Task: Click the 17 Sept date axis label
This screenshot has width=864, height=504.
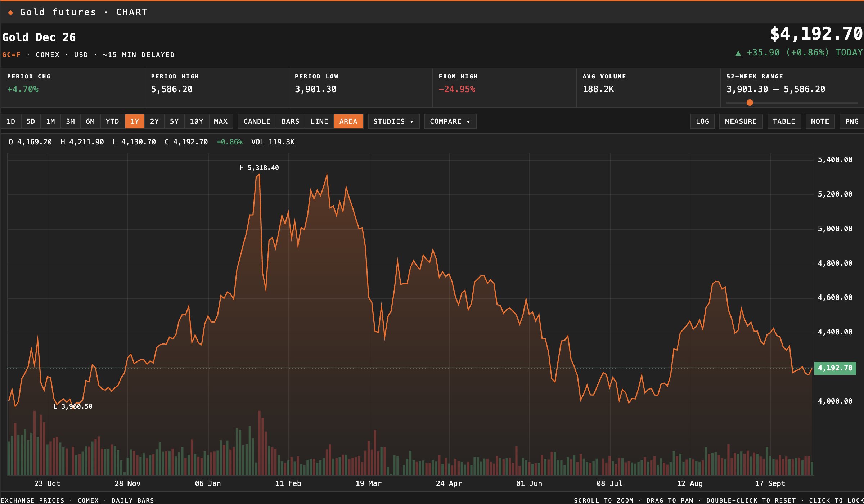Action: tap(770, 483)
